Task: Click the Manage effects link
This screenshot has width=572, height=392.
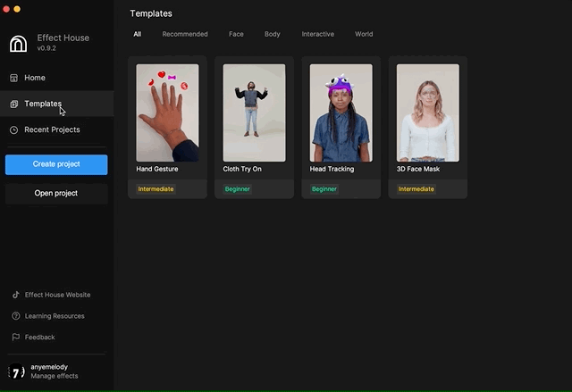Action: (55, 376)
